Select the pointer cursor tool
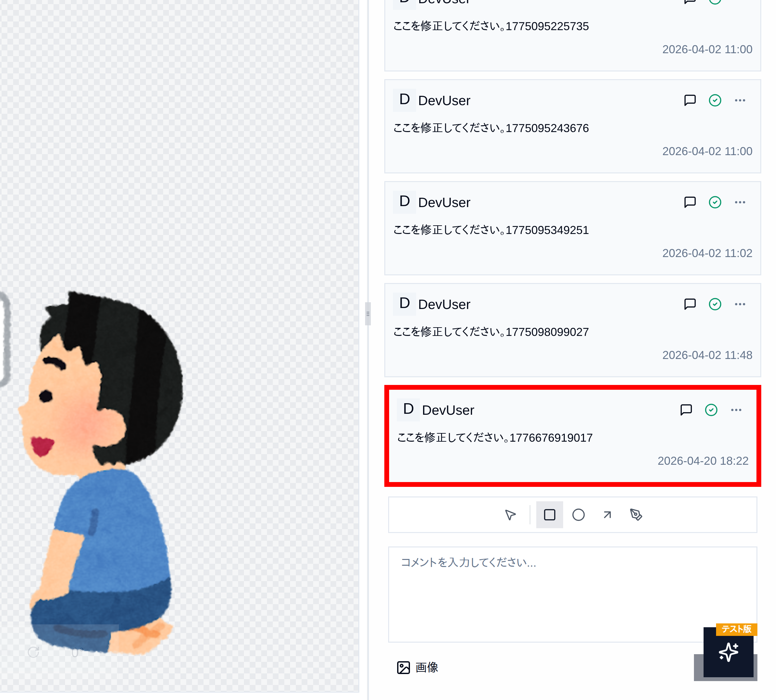The height and width of the screenshot is (700, 776). tap(510, 515)
